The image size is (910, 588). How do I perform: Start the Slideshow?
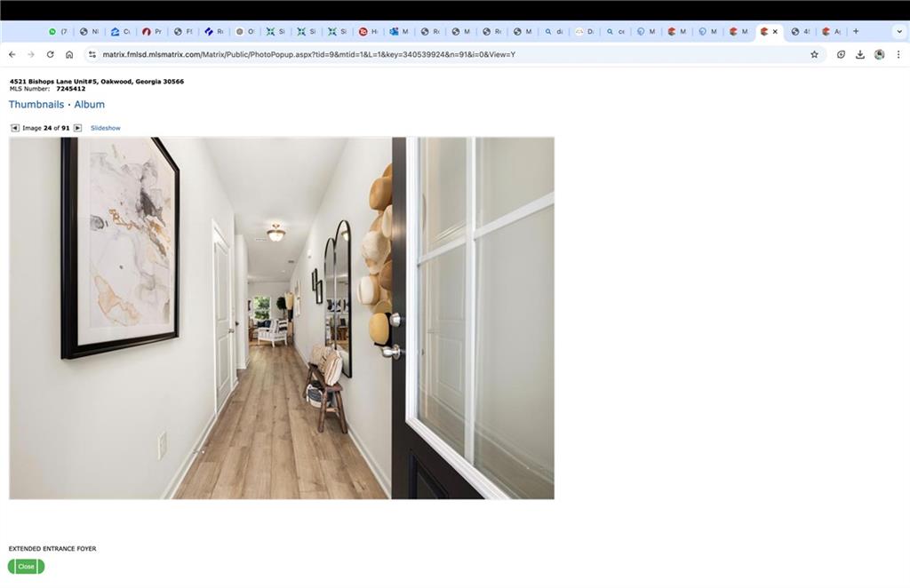(106, 128)
